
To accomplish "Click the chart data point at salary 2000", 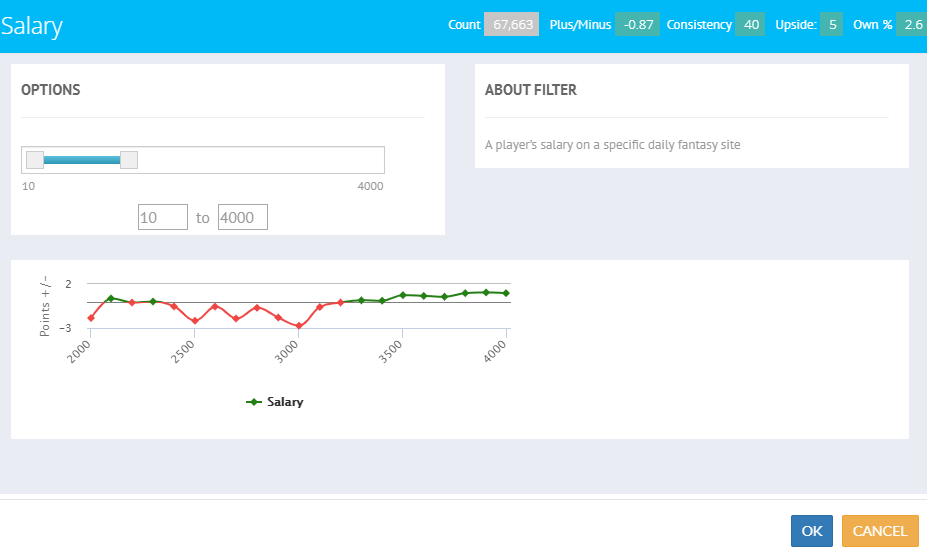I will 91,318.
